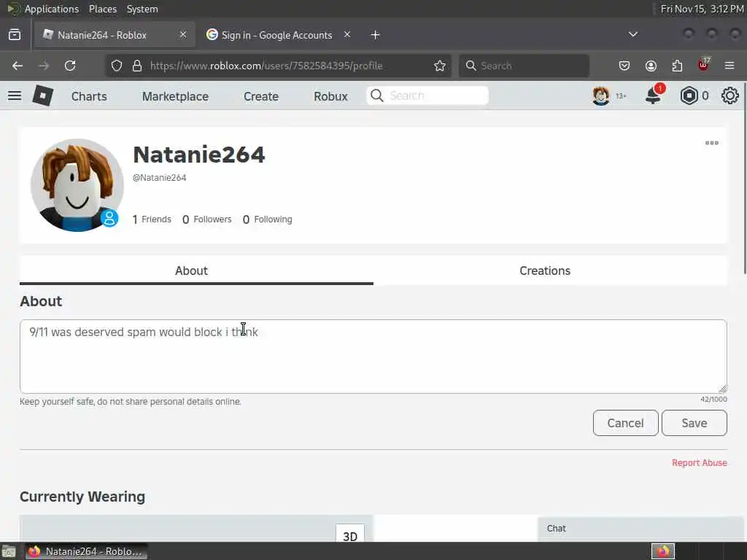Screen dimensions: 747x560
Task: Go back with browser back arrow
Action: tap(18, 66)
